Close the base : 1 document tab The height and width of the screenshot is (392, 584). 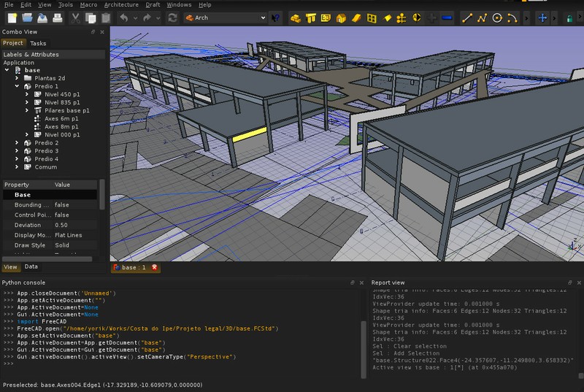[154, 268]
